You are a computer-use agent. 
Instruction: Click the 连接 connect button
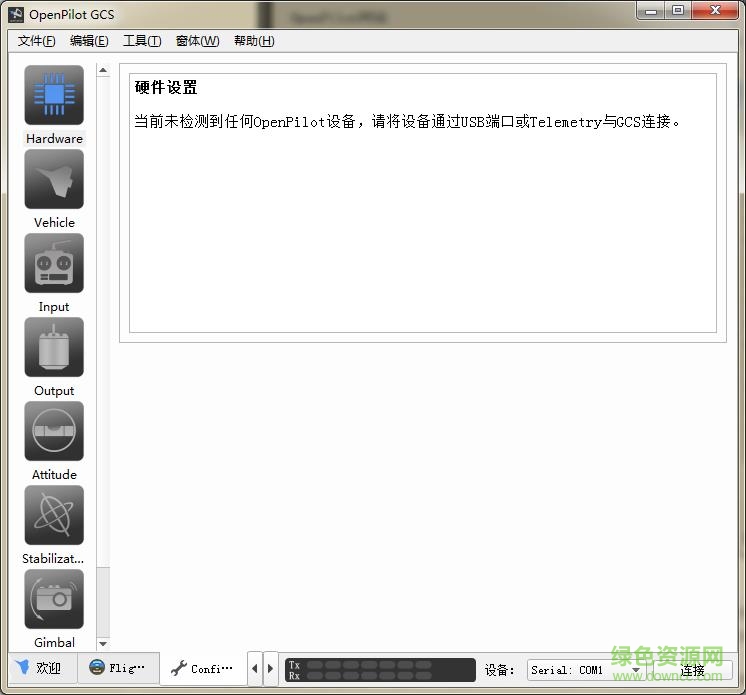pyautogui.click(x=692, y=670)
